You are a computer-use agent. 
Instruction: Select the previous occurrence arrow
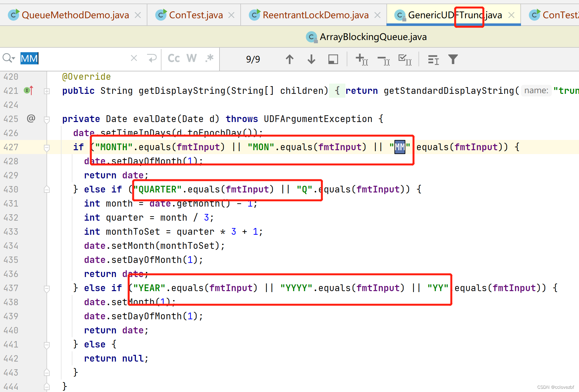(x=289, y=59)
